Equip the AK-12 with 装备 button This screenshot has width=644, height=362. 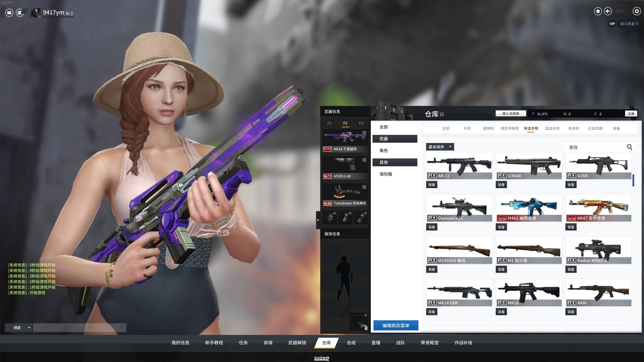[x=432, y=185]
